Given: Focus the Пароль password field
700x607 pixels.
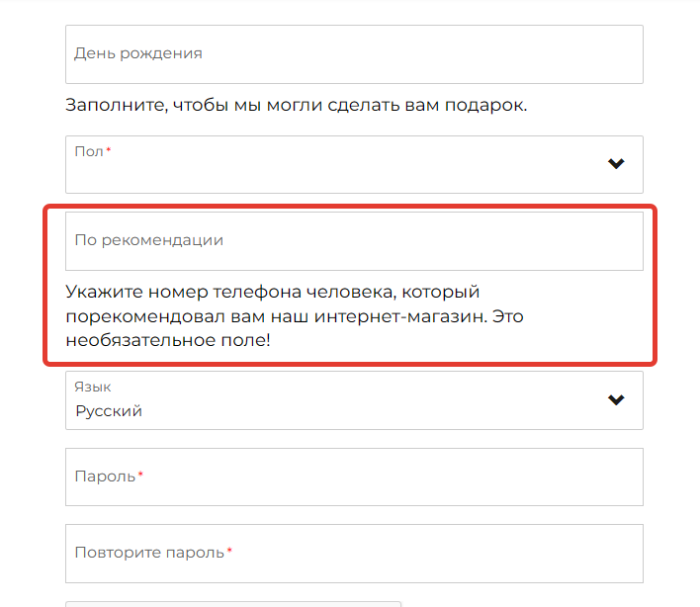Looking at the screenshot, I should click(354, 477).
